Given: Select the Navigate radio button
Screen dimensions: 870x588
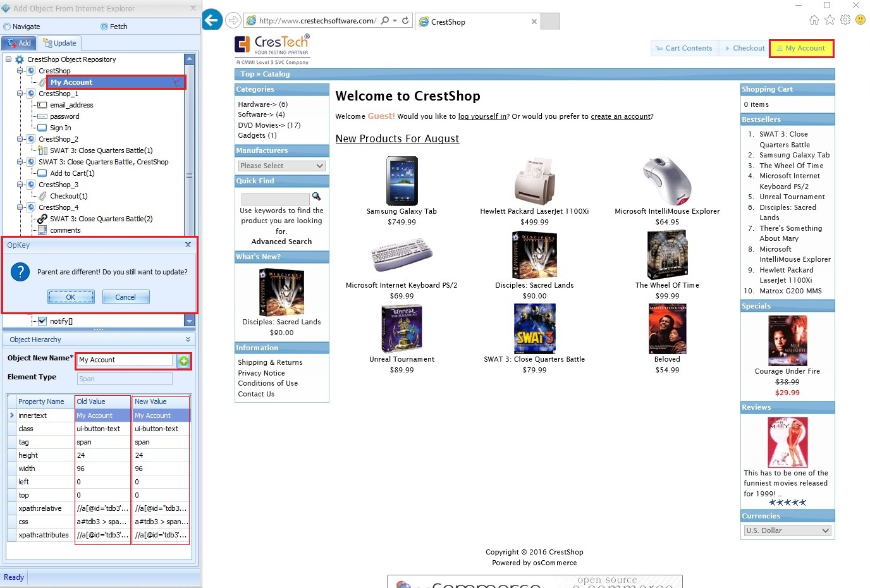Looking at the screenshot, I should tap(8, 27).
